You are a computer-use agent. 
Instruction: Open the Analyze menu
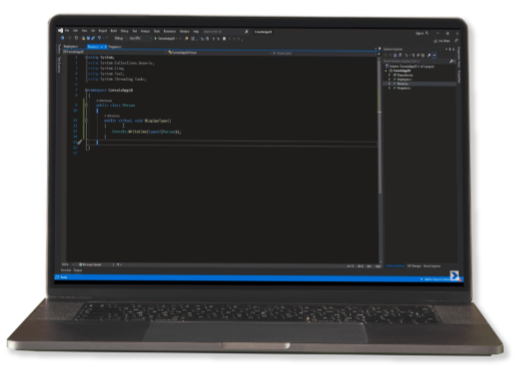click(145, 31)
